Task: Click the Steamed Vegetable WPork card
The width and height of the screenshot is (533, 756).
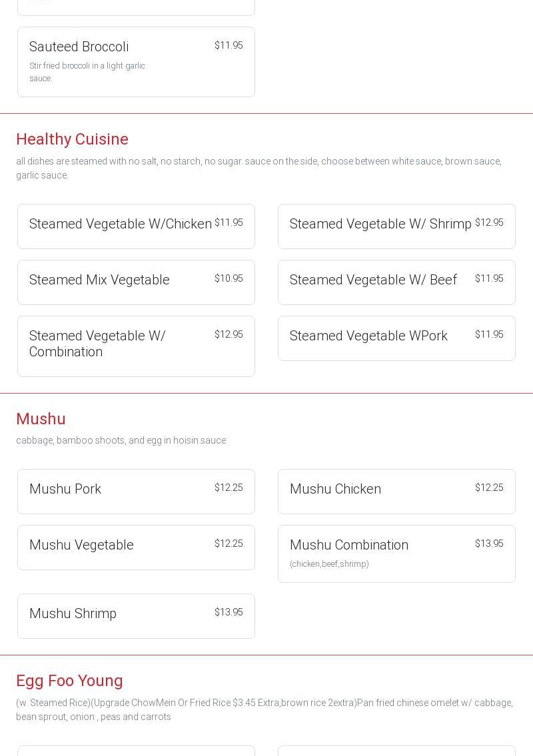Action: click(x=396, y=338)
